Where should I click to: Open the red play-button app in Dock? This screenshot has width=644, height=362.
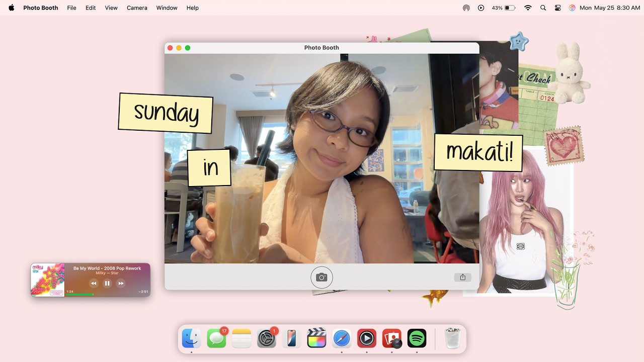tap(367, 338)
